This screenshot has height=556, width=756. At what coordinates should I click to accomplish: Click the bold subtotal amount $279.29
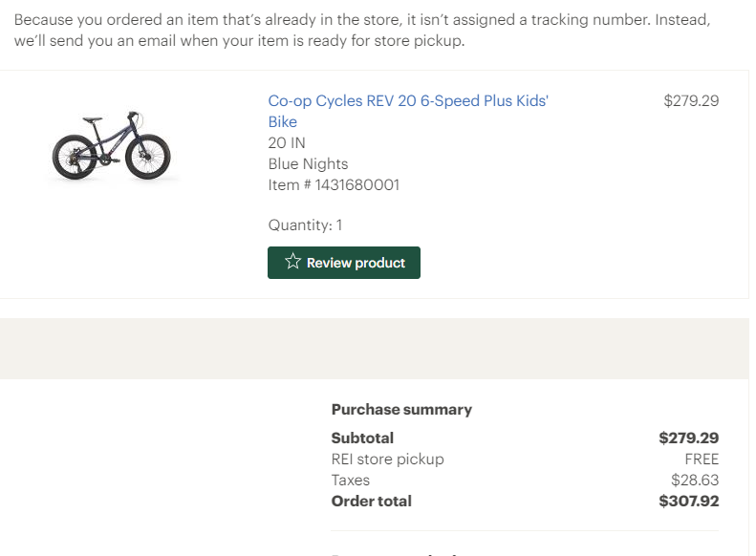click(688, 438)
